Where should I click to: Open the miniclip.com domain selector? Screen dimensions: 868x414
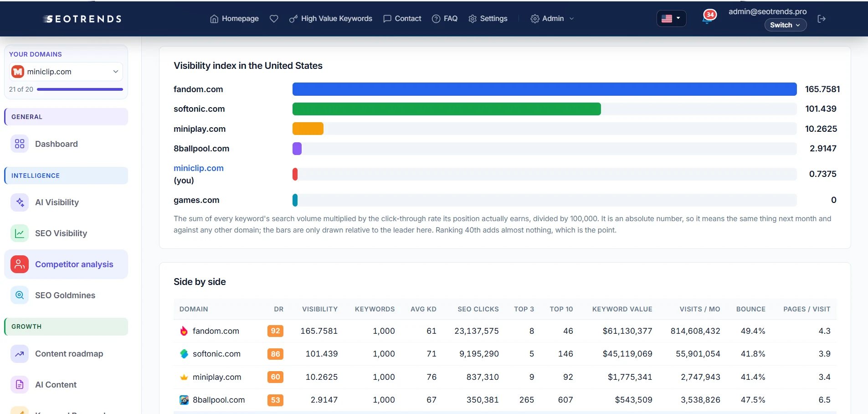tap(66, 72)
